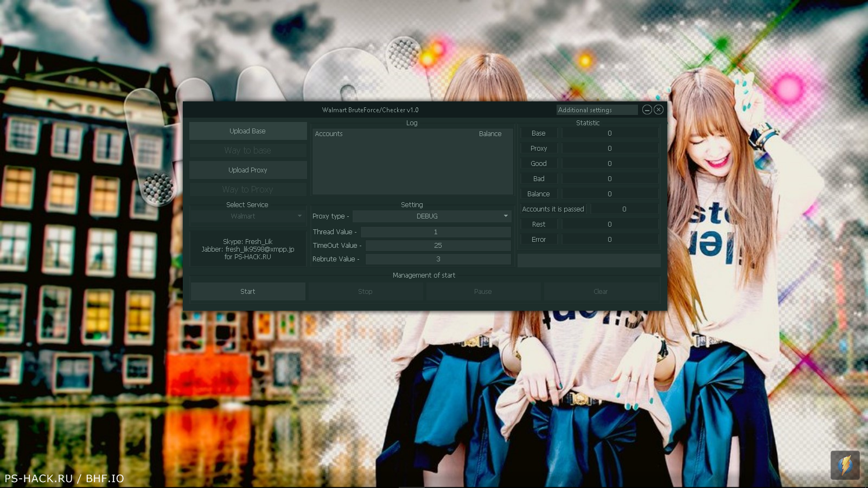The width and height of the screenshot is (868, 488).
Task: Click the TimeOut Value field showing 25
Action: 438,246
